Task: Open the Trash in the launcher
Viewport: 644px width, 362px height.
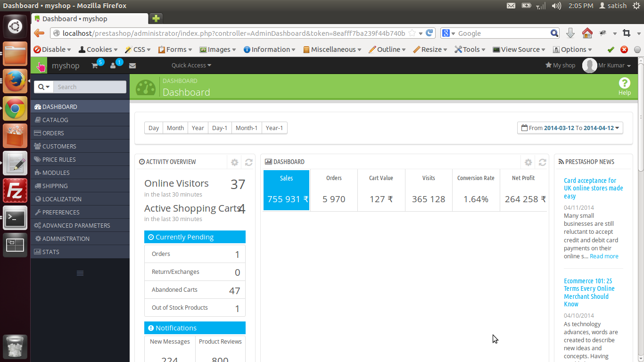Action: pos(15,347)
